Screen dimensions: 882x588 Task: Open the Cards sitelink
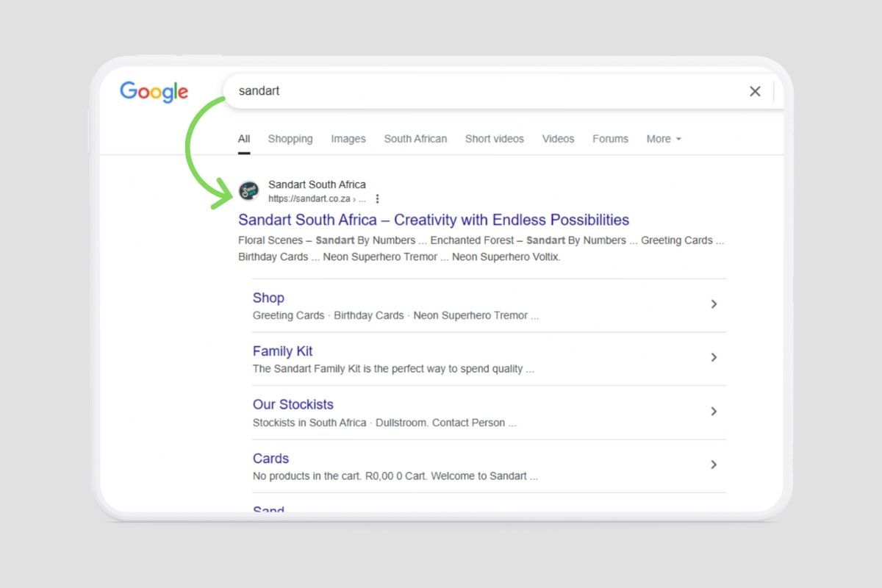270,459
